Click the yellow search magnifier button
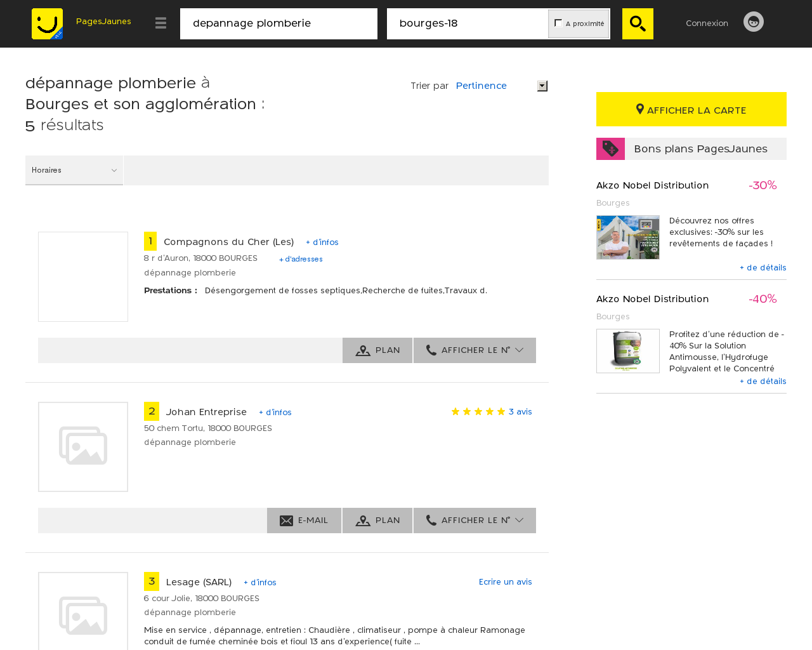 click(638, 23)
